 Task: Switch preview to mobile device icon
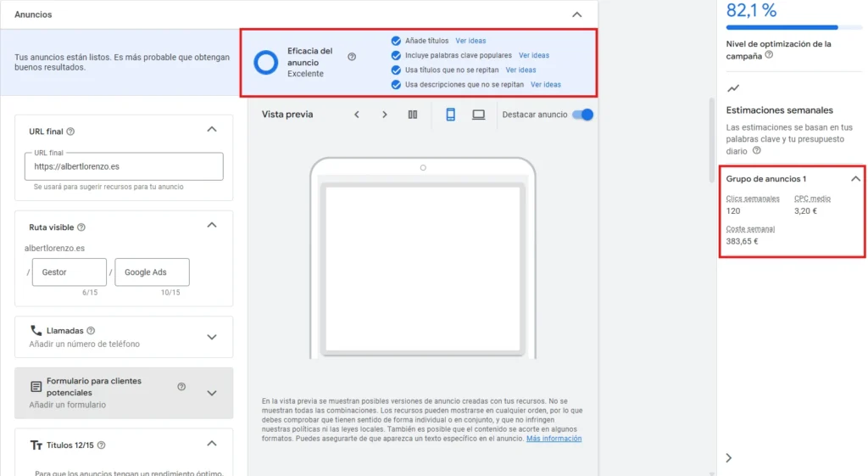[451, 115]
